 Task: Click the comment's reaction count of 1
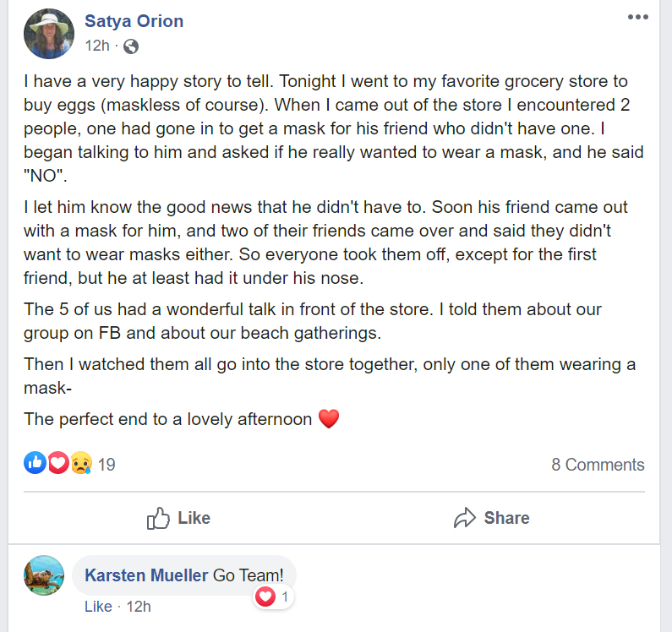coord(285,597)
